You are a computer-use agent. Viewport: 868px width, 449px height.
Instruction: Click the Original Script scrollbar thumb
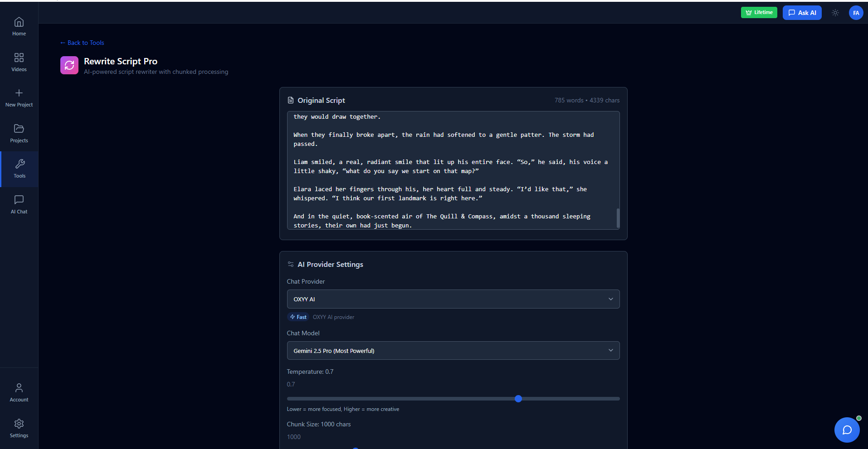(618, 218)
